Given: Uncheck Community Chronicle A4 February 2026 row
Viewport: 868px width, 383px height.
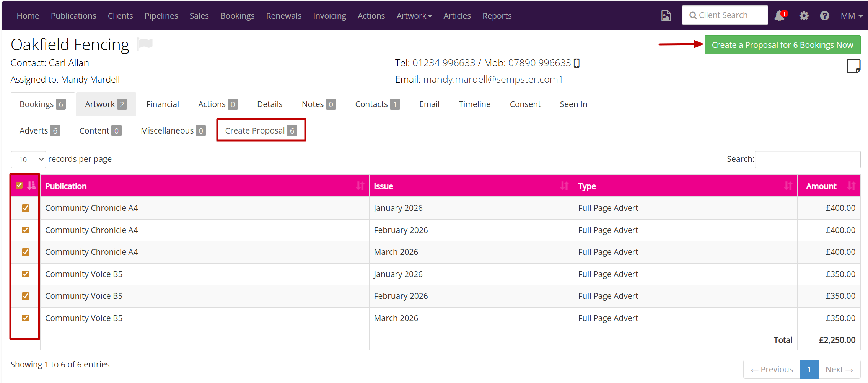Looking at the screenshot, I should tap(26, 230).
